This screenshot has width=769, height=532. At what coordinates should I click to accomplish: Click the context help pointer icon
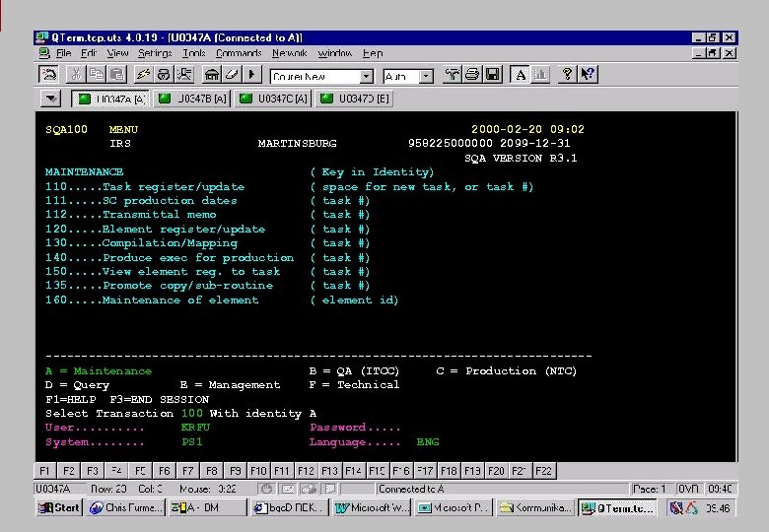coord(588,75)
